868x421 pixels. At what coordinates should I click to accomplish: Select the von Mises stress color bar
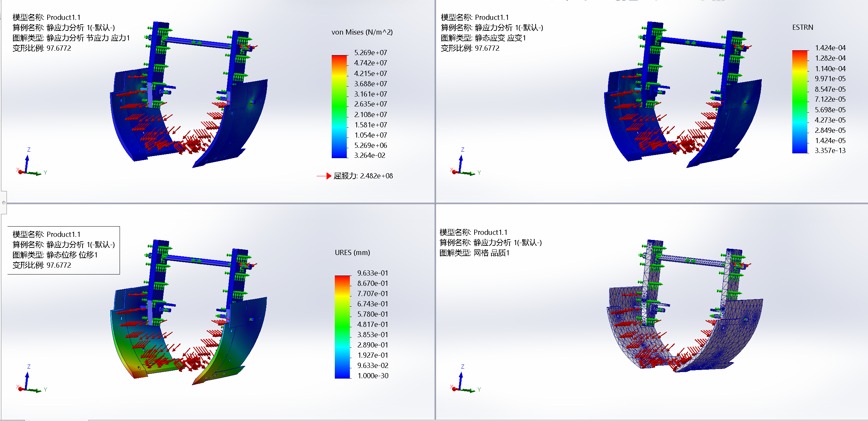pyautogui.click(x=339, y=106)
